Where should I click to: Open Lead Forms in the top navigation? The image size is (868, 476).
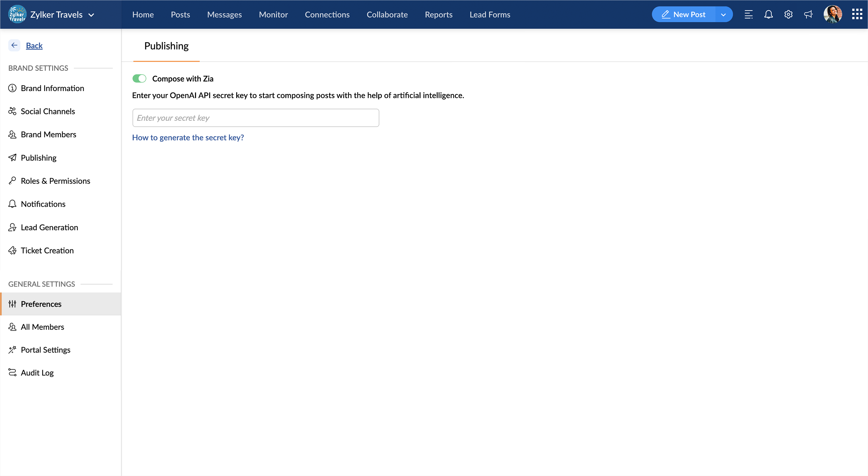[x=489, y=14]
